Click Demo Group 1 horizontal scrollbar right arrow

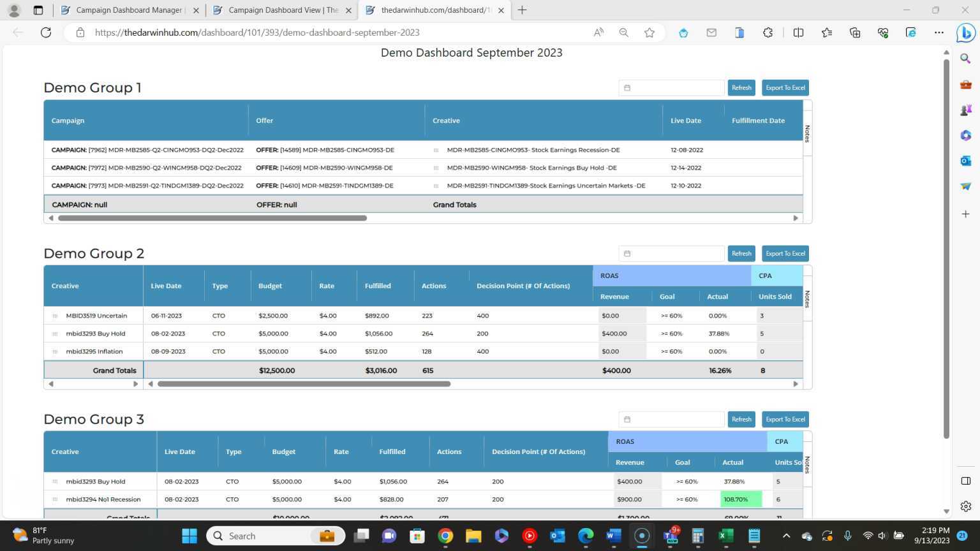(796, 218)
